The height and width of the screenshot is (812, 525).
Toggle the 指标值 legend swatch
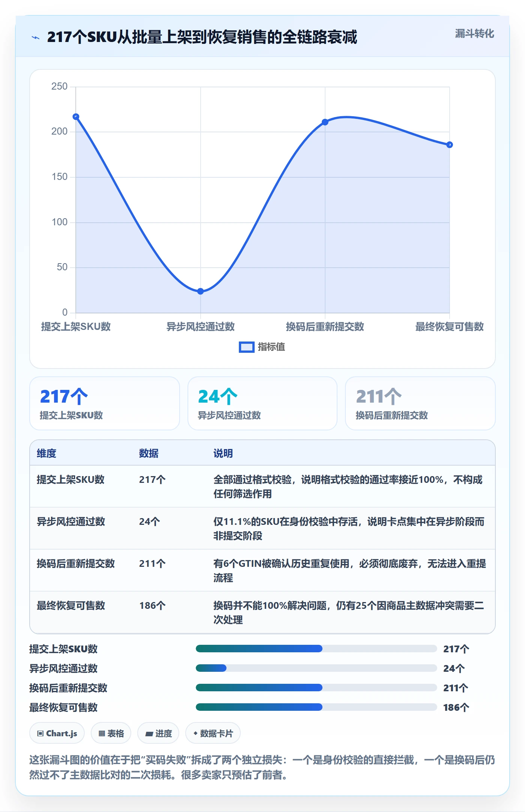[x=246, y=347]
